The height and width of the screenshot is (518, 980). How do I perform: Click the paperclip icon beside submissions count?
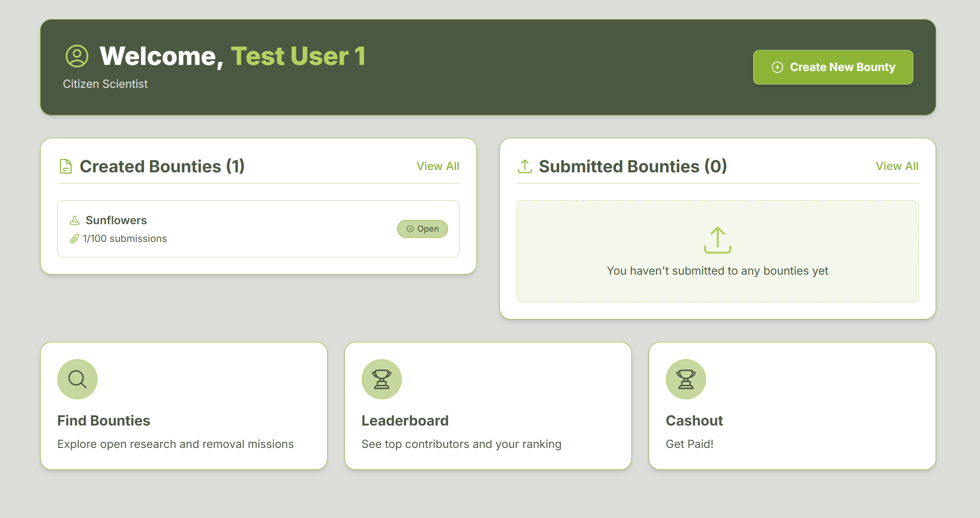tap(74, 239)
